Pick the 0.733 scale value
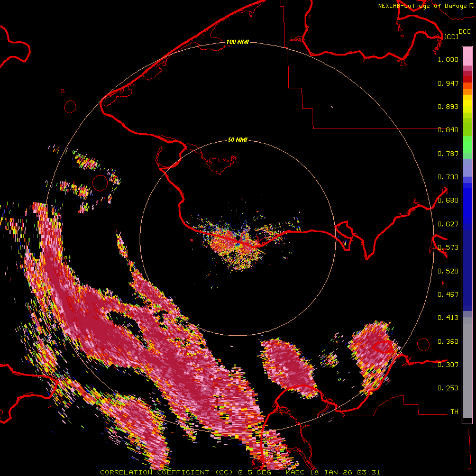476x476 pixels. click(448, 177)
